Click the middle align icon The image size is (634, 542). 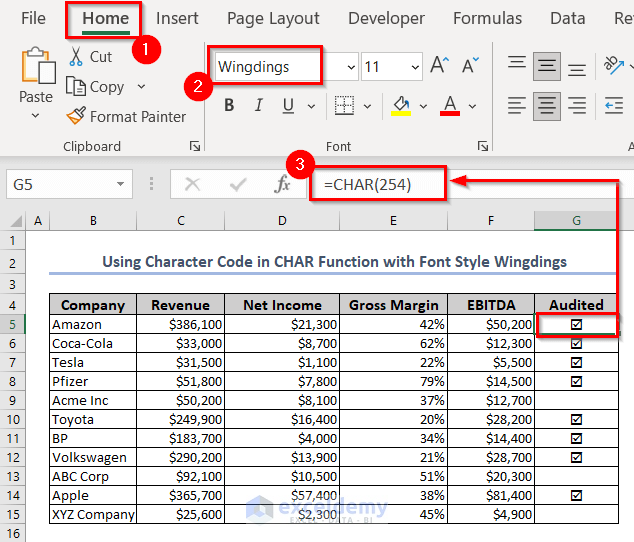547,66
